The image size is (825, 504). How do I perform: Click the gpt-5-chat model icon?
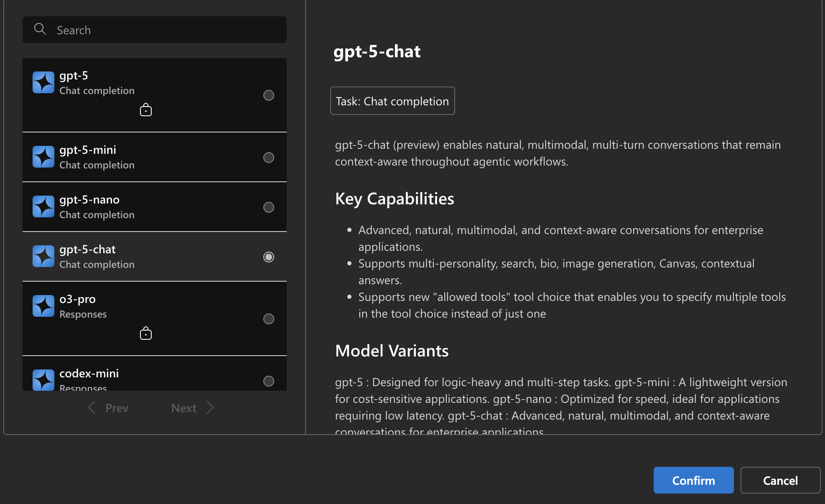point(43,256)
